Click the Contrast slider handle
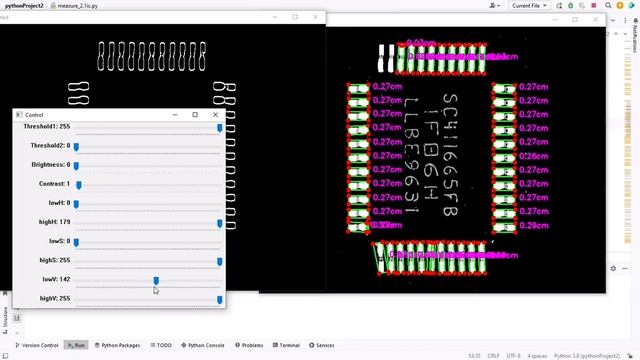640x360 pixels. tap(79, 185)
